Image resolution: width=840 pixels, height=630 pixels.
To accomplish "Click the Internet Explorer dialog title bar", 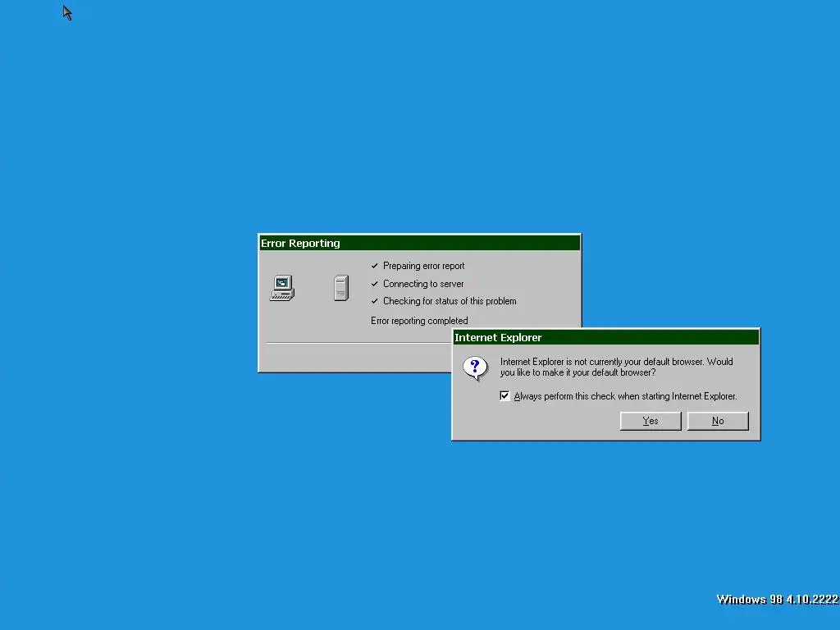I will [x=606, y=337].
